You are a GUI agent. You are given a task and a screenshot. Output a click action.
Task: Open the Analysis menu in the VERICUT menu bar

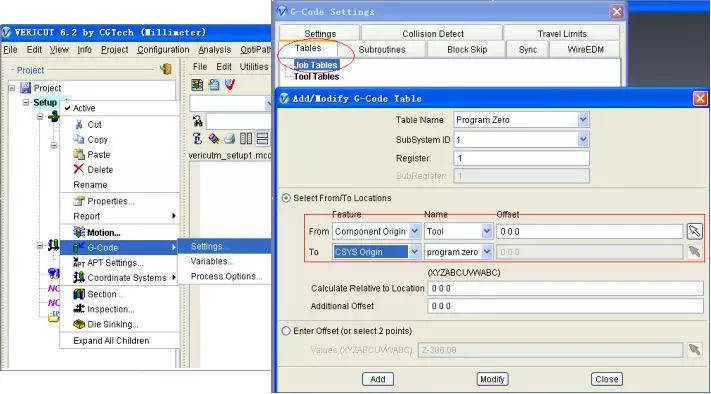pos(214,49)
